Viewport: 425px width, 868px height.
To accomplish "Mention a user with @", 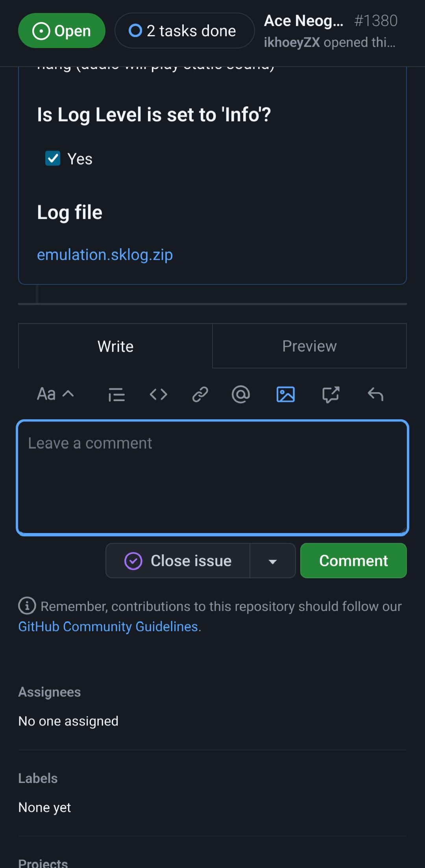I will pyautogui.click(x=240, y=394).
